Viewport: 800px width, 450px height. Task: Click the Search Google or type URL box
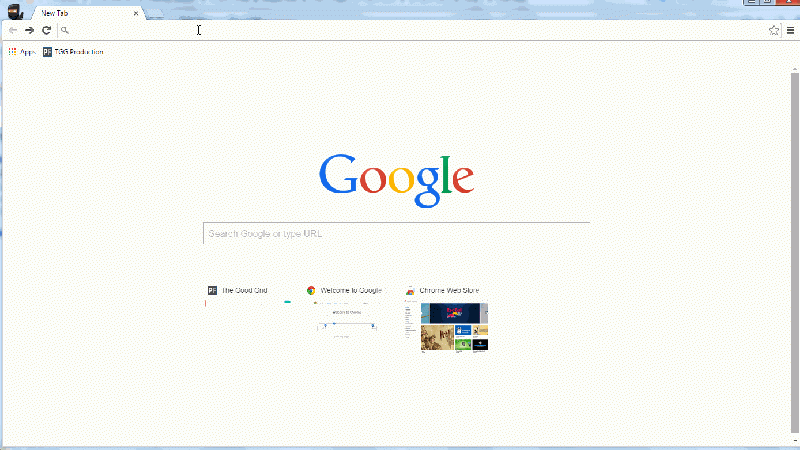[396, 233]
